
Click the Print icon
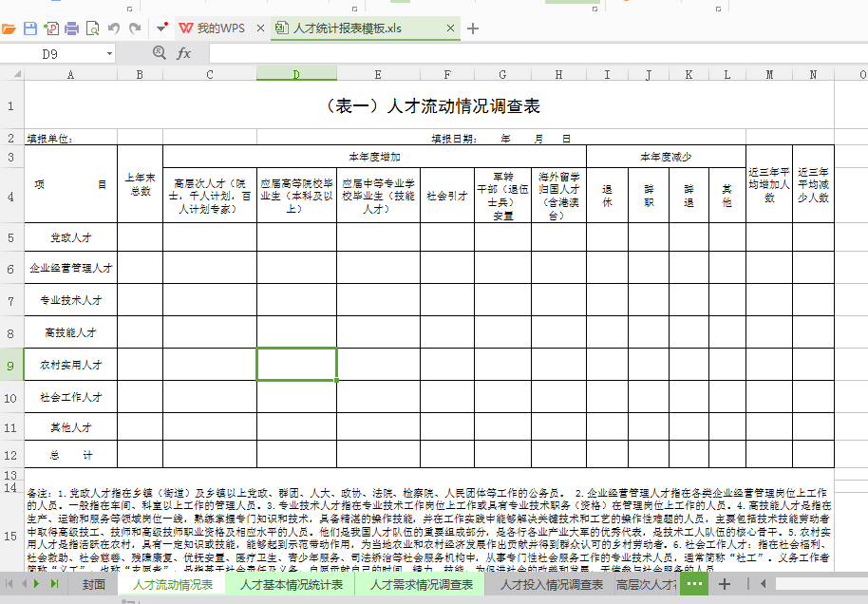pos(73,27)
